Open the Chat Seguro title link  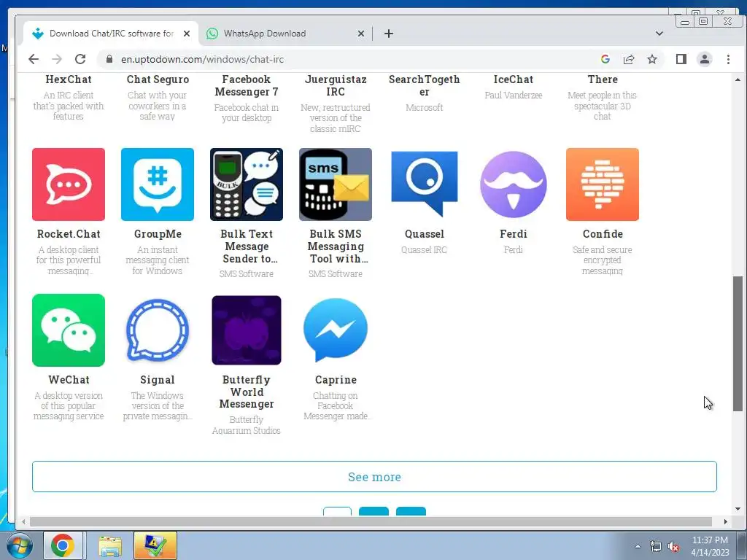click(x=158, y=79)
